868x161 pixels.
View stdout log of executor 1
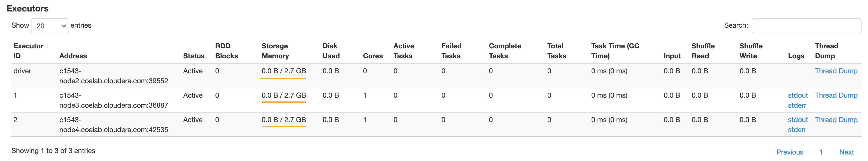798,95
